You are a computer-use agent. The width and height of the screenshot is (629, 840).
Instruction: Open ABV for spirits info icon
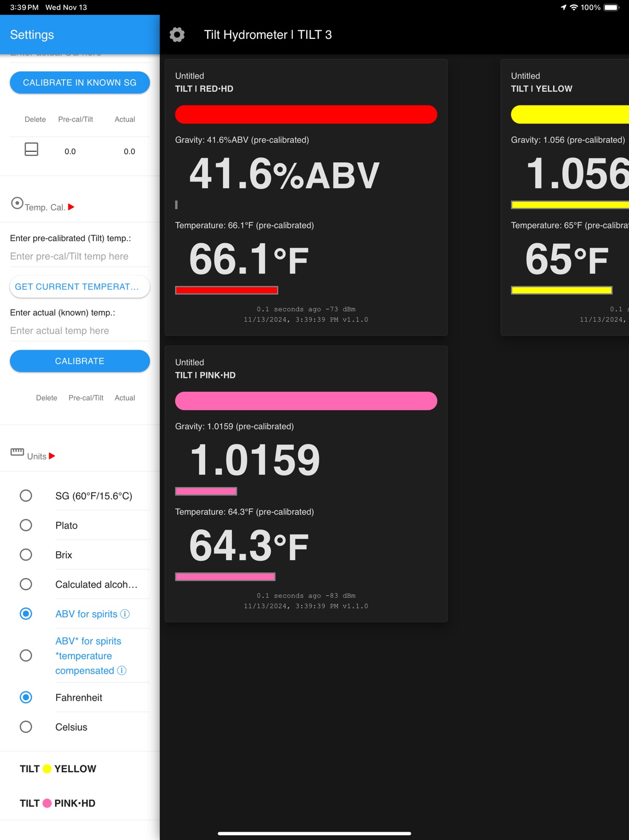[125, 614]
